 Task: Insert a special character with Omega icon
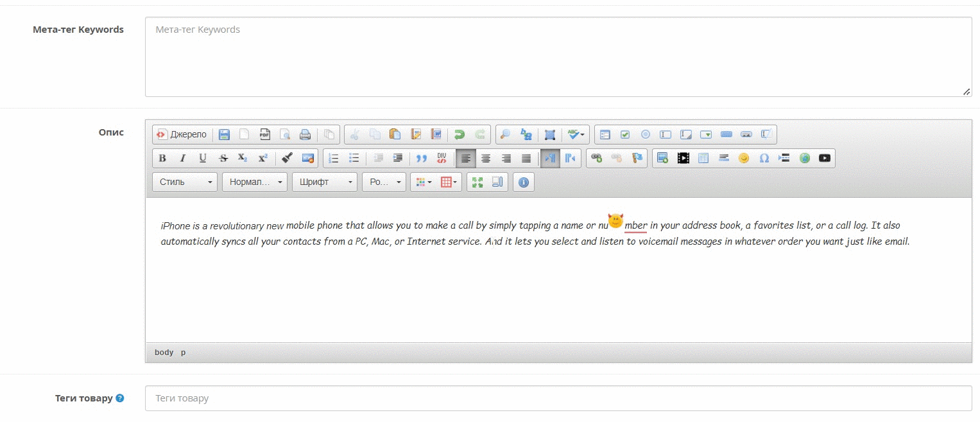coord(764,158)
